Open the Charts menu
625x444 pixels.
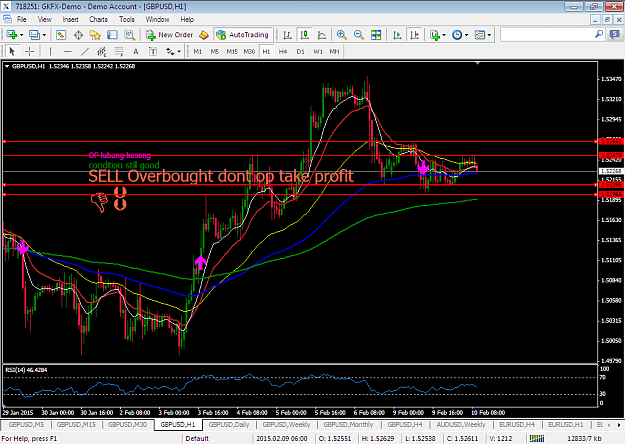click(x=98, y=20)
